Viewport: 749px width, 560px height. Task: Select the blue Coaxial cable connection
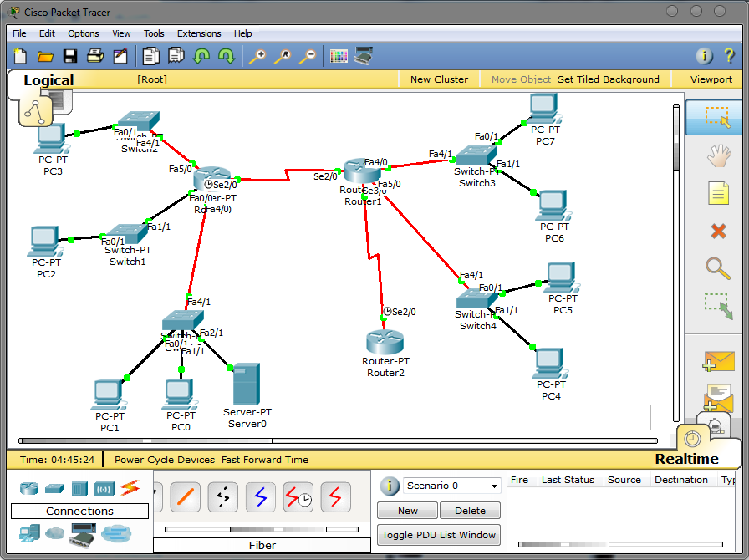click(x=261, y=497)
